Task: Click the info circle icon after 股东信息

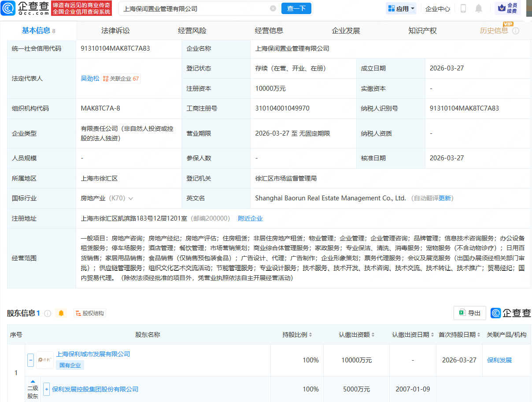Action: pyautogui.click(x=47, y=313)
